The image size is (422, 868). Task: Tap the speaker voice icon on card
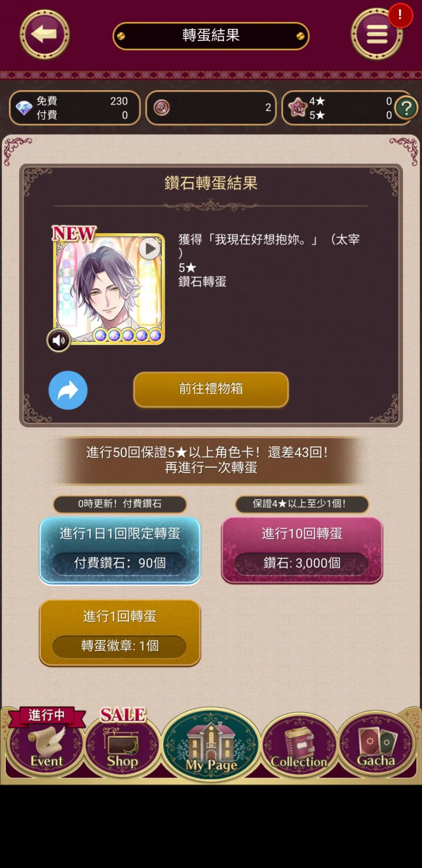click(x=59, y=340)
